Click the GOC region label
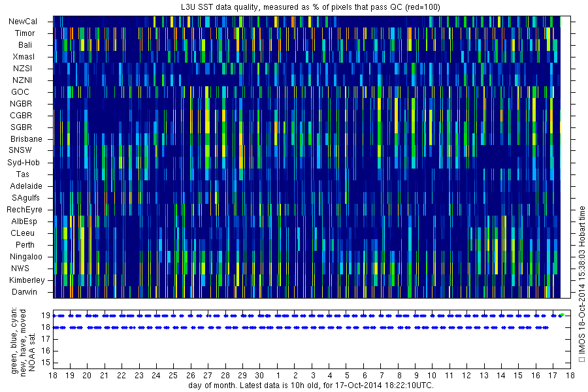 click(20, 92)
